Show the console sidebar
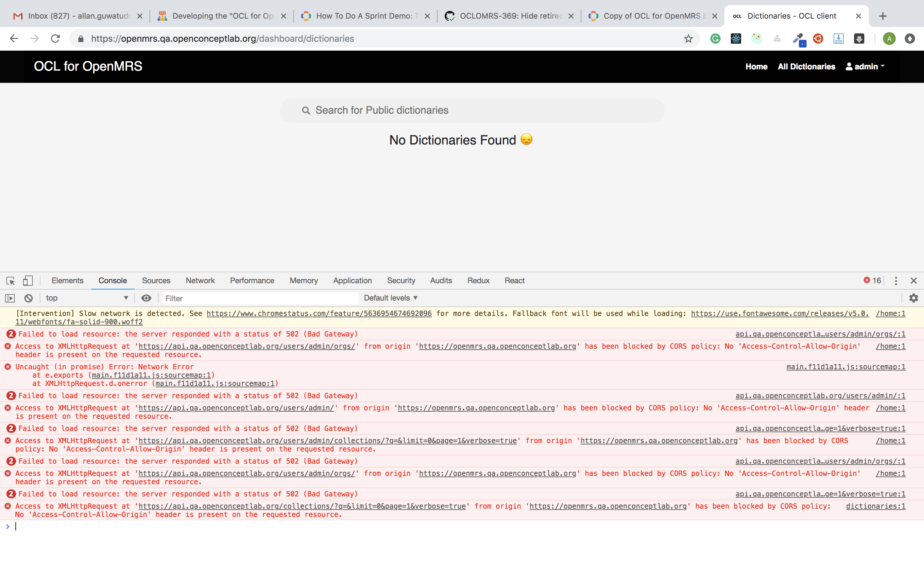The height and width of the screenshot is (578, 924). click(x=10, y=298)
